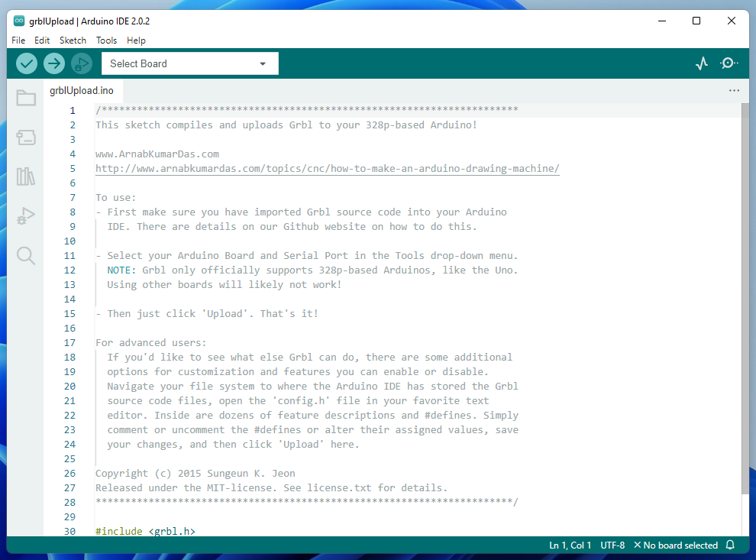Viewport: 756px width, 560px height.
Task: Click the Verify sketch checkmark icon
Action: click(x=26, y=63)
